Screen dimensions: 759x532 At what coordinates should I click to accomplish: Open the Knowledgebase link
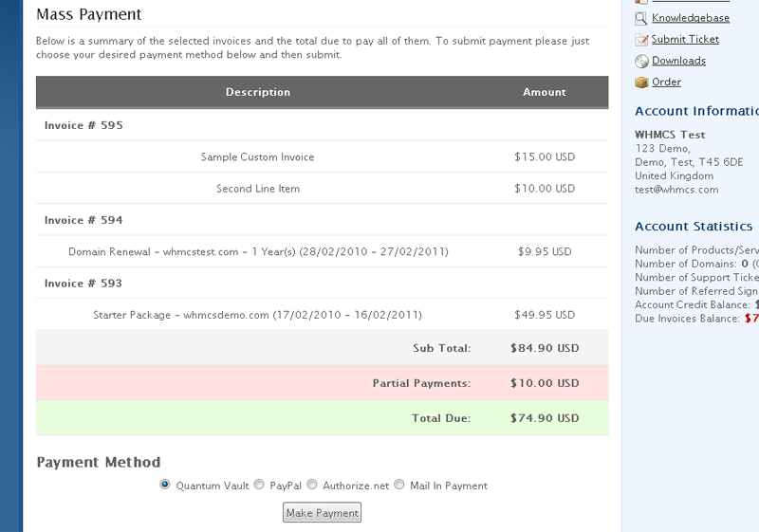tap(691, 18)
